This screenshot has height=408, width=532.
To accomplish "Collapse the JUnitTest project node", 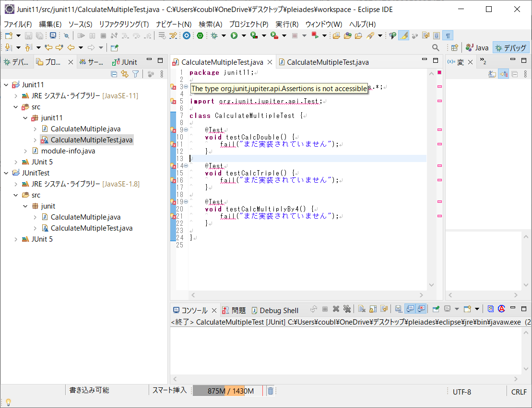I will point(6,173).
